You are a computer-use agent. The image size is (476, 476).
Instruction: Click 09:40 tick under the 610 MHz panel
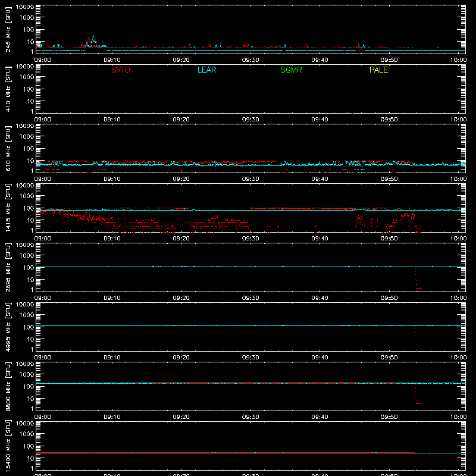tap(320, 179)
